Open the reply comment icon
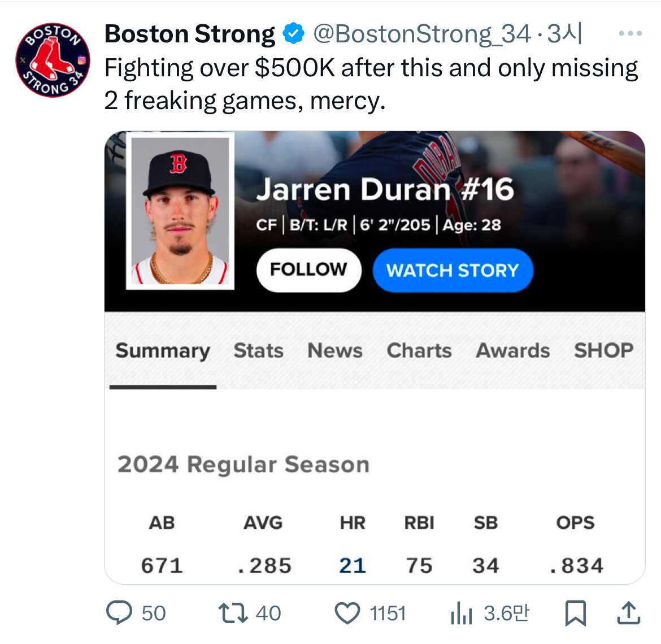Image resolution: width=661 pixels, height=644 pixels. (x=119, y=613)
